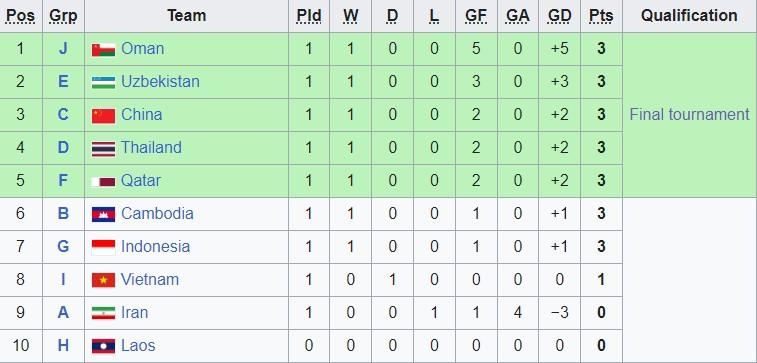Click the Uzbekistan flag icon
The height and width of the screenshot is (363, 757).
tap(103, 83)
